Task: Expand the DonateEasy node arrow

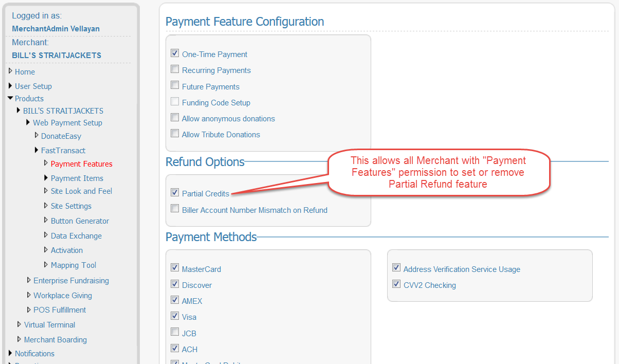Action: tap(37, 136)
